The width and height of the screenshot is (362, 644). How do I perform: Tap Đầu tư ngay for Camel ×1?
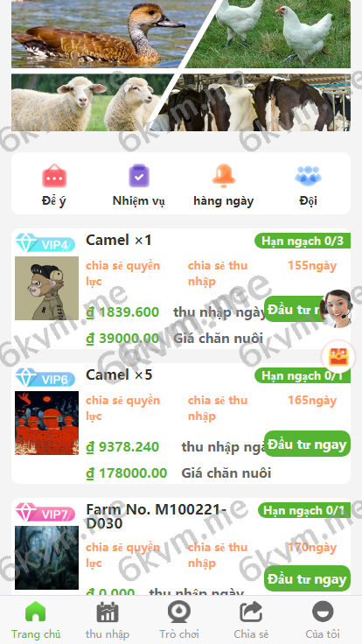(294, 309)
